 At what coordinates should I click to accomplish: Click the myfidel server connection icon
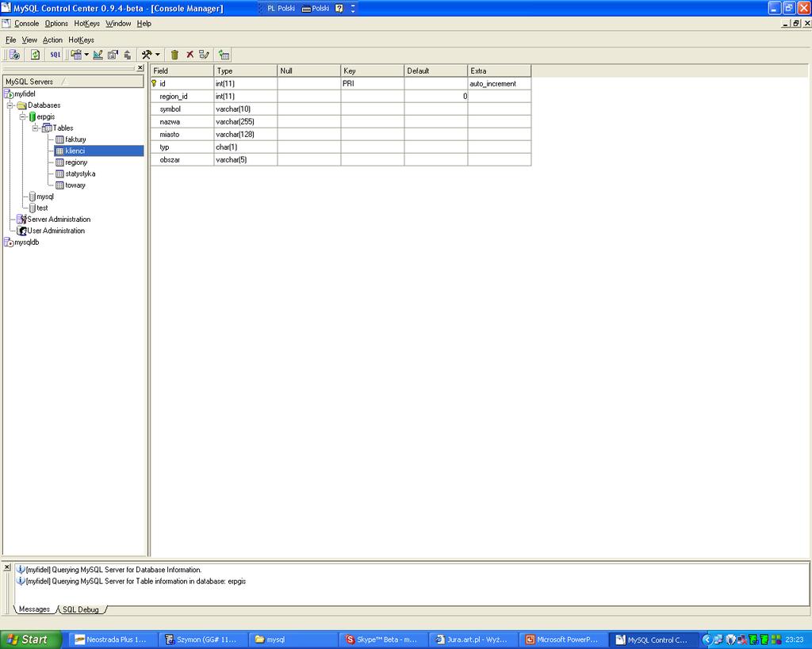coord(9,94)
